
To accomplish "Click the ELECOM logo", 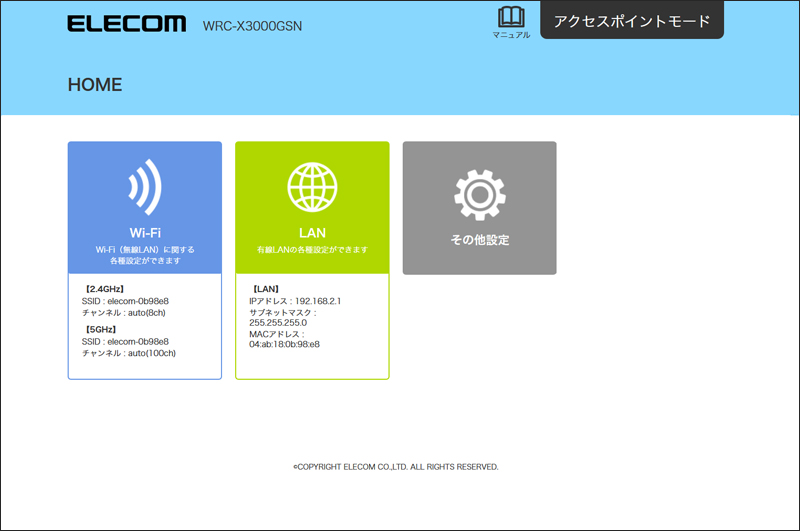I will pyautogui.click(x=127, y=24).
